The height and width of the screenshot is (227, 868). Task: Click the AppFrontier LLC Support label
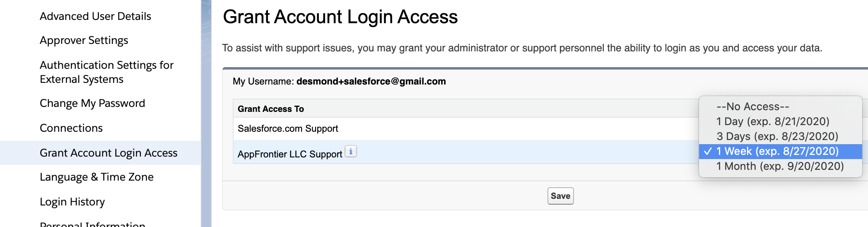(290, 154)
